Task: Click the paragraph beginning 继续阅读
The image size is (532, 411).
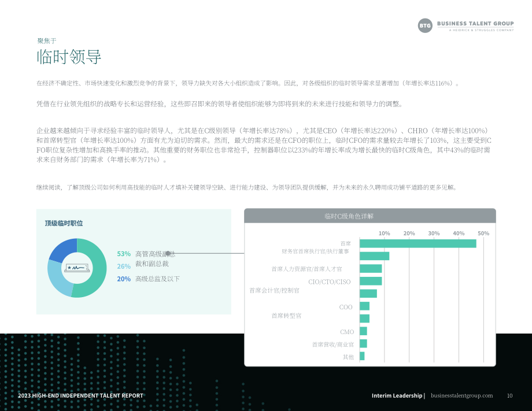Action: pos(247,187)
